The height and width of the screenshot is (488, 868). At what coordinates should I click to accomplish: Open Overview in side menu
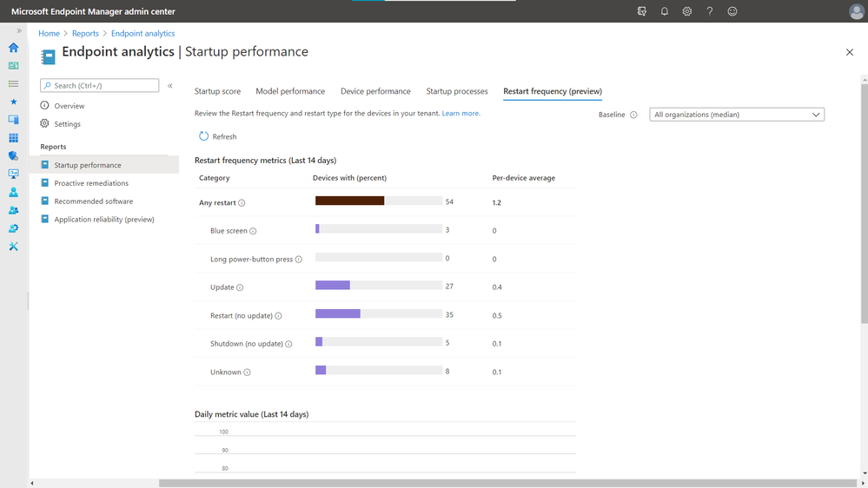click(x=70, y=106)
